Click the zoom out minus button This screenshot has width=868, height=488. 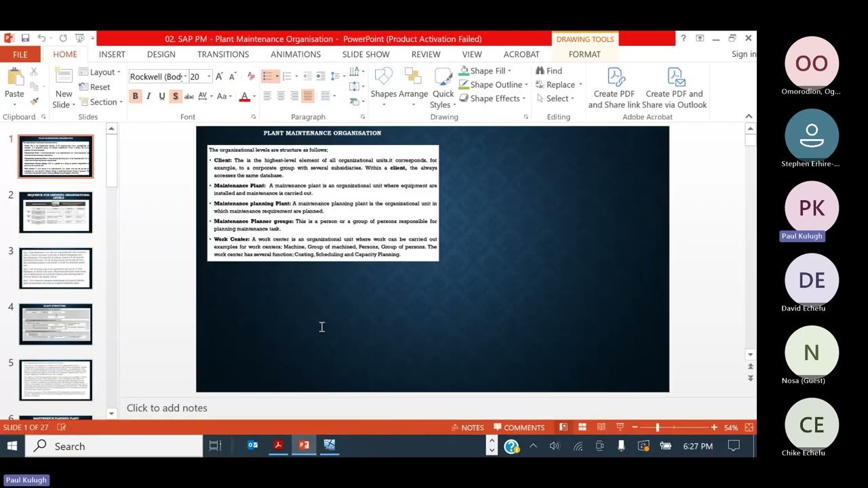click(635, 427)
